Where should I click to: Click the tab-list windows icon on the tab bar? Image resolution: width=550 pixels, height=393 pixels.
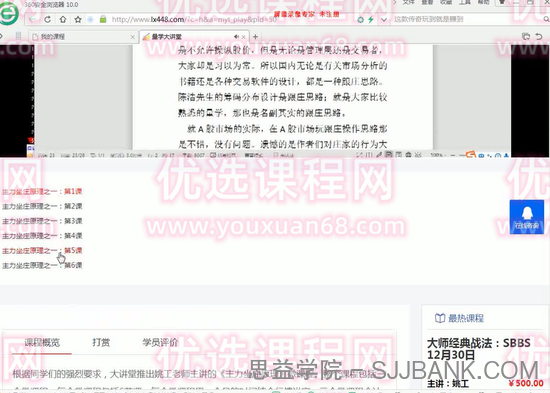526,36
